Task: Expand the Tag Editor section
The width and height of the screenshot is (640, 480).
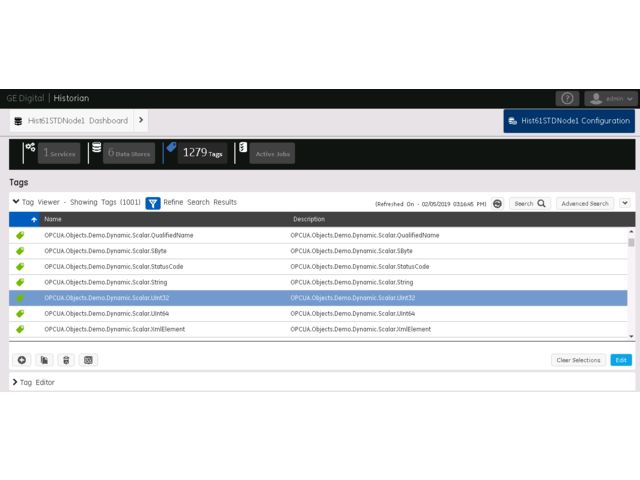Action: point(15,382)
